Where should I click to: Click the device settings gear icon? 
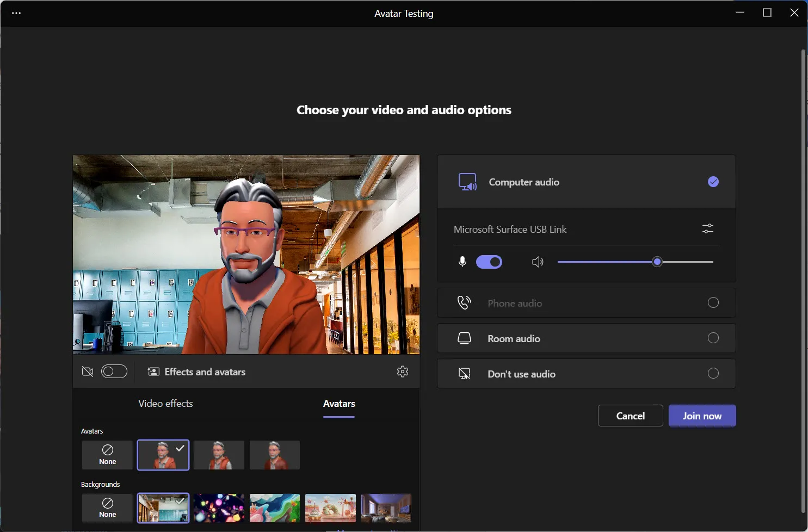click(403, 372)
